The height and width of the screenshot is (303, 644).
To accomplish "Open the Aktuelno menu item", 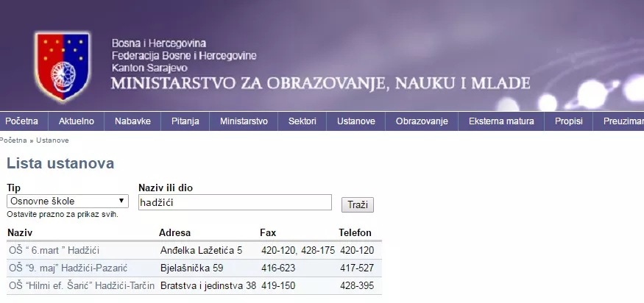I will point(76,121).
